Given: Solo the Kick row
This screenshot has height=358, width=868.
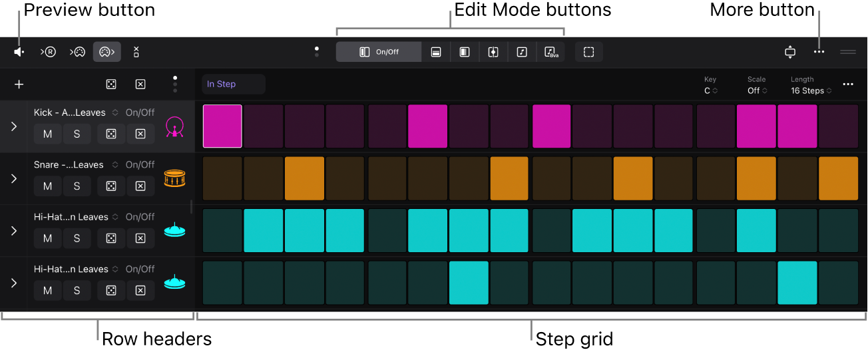Looking at the screenshot, I should pyautogui.click(x=77, y=134).
